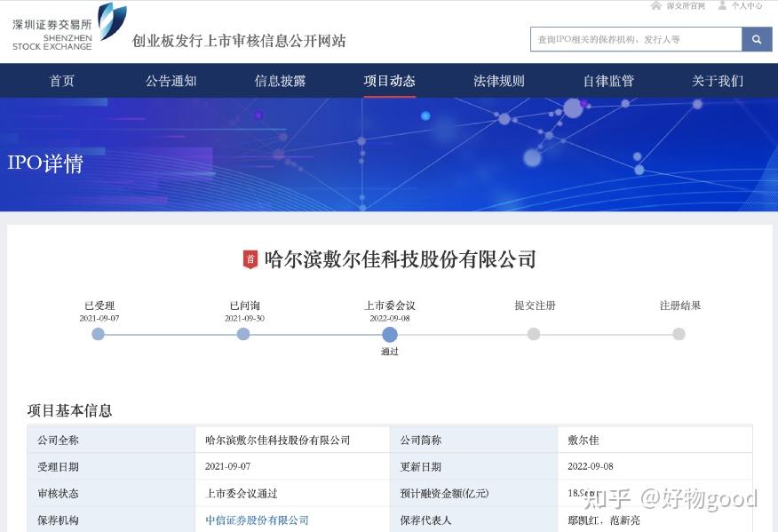Open the 自律监管 menu item
Viewport: 778px width, 532px height.
pyautogui.click(x=608, y=81)
